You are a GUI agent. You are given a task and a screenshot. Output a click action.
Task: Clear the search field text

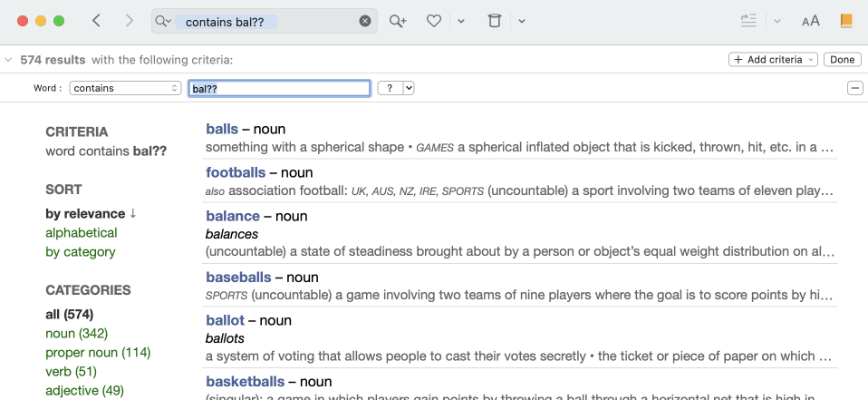pyautogui.click(x=365, y=21)
